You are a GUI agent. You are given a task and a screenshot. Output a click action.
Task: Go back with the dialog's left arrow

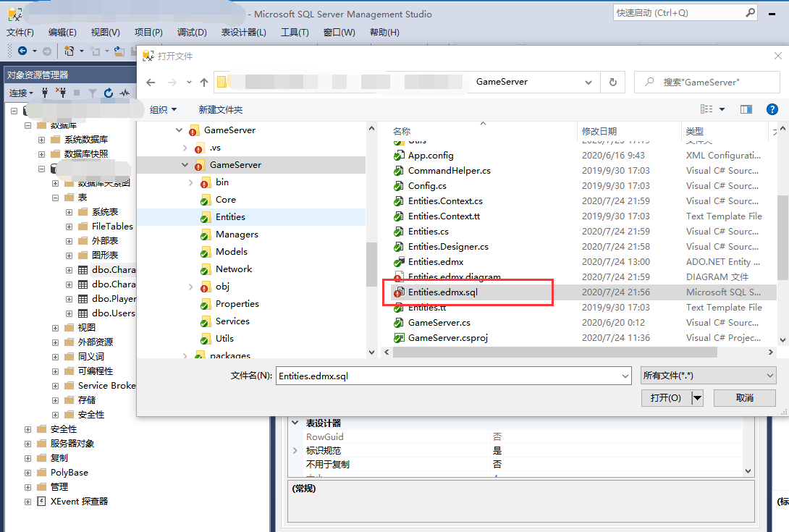[x=151, y=82]
